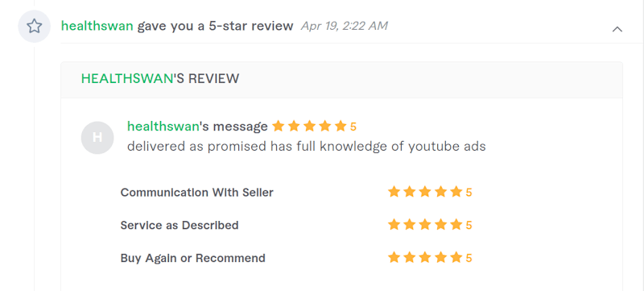The width and height of the screenshot is (644, 291).
Task: Click the Apr 19, 2:22 AM timestamp
Action: 345,26
